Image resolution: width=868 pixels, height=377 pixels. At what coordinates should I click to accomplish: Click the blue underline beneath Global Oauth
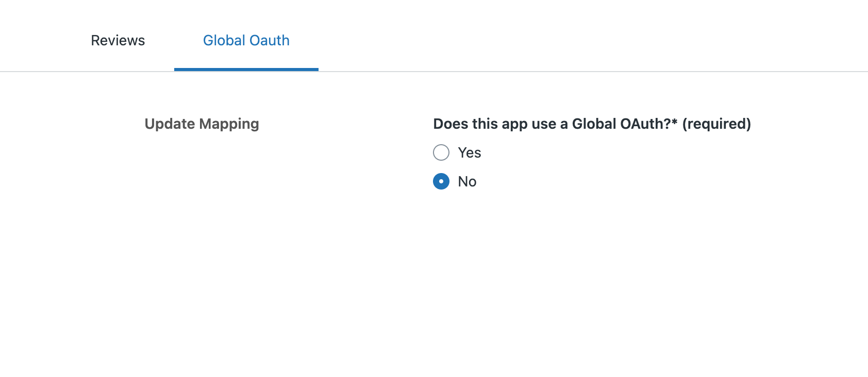pyautogui.click(x=246, y=69)
